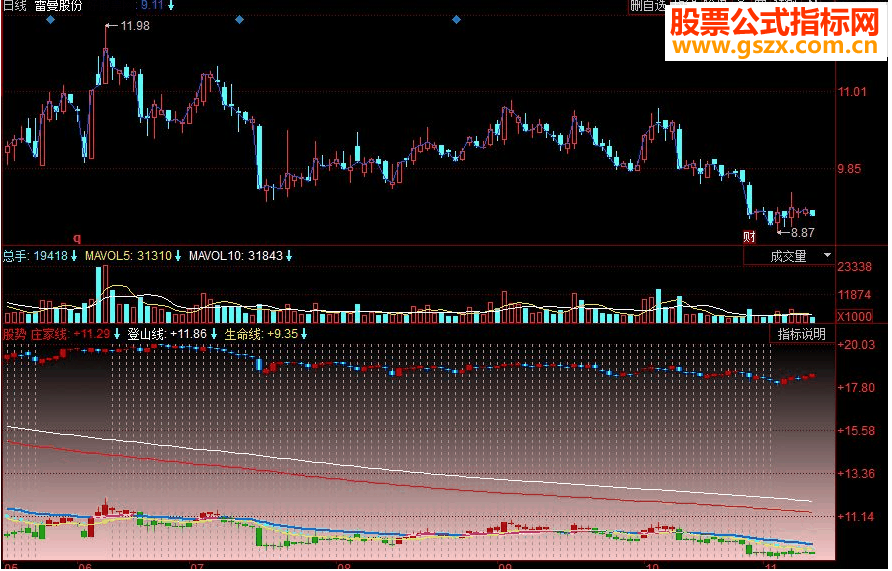Click the red q marker below candles
This screenshot has width=892, height=571.
click(x=77, y=238)
